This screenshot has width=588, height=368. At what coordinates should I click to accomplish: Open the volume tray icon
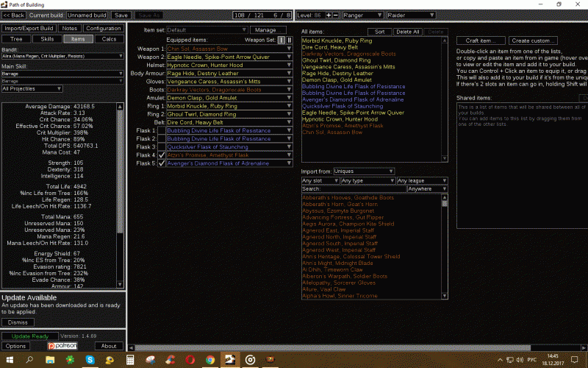click(520, 360)
